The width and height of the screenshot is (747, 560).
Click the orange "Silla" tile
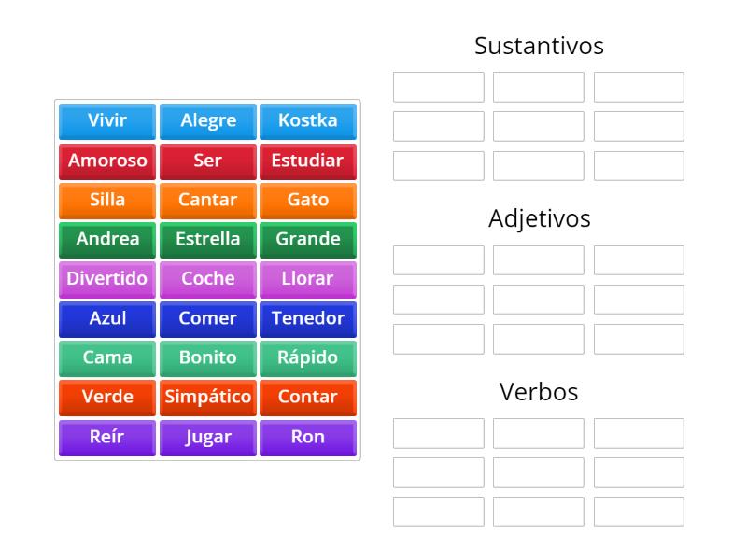pos(106,200)
